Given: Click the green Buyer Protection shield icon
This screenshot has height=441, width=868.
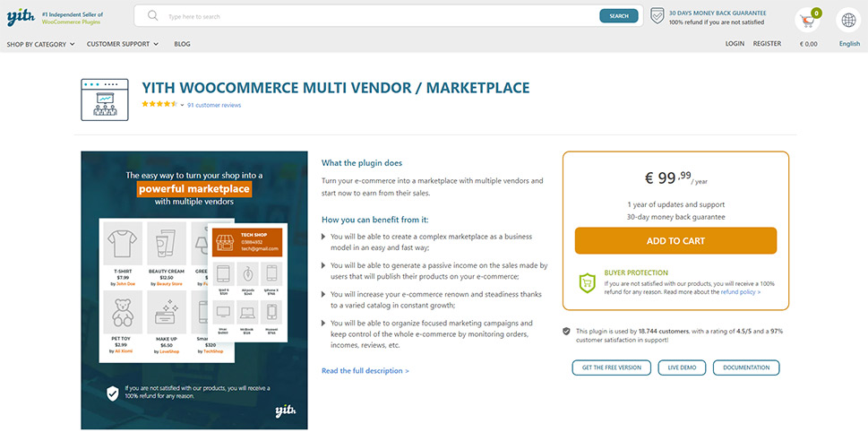Looking at the screenshot, I should (x=587, y=282).
